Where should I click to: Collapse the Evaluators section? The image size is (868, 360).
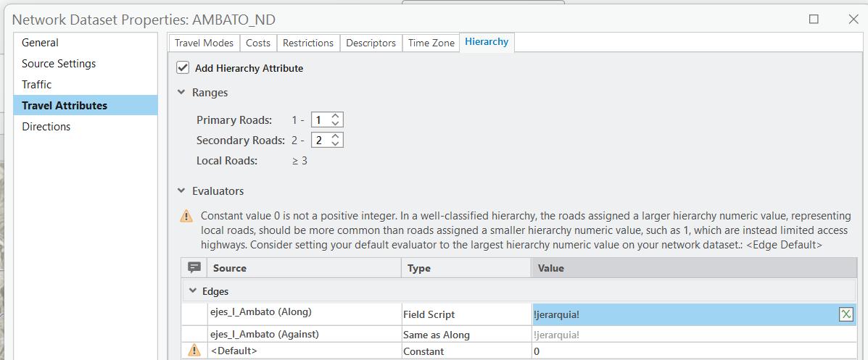point(181,191)
